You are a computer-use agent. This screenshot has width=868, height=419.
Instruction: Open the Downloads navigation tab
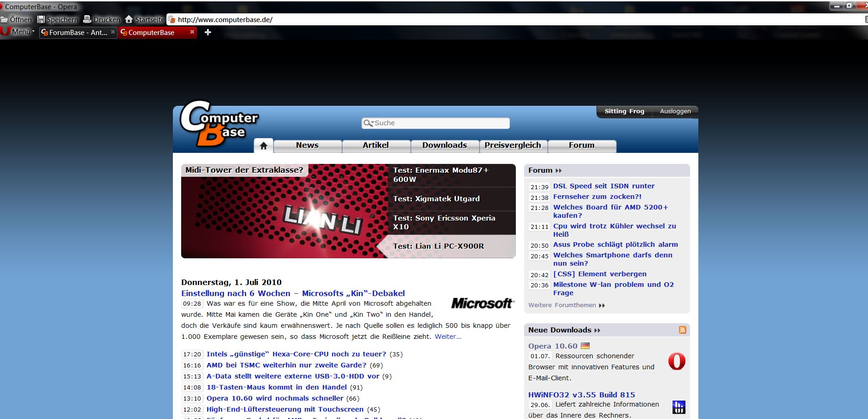[445, 145]
